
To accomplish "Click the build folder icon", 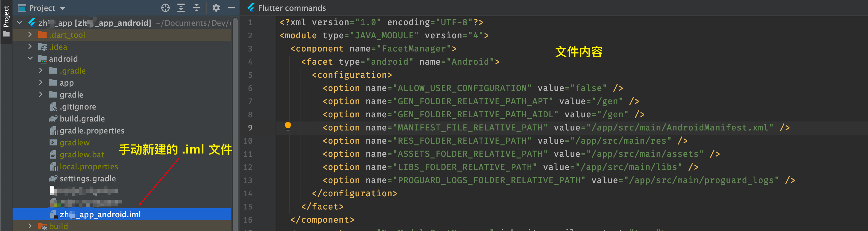I will 42,226.
